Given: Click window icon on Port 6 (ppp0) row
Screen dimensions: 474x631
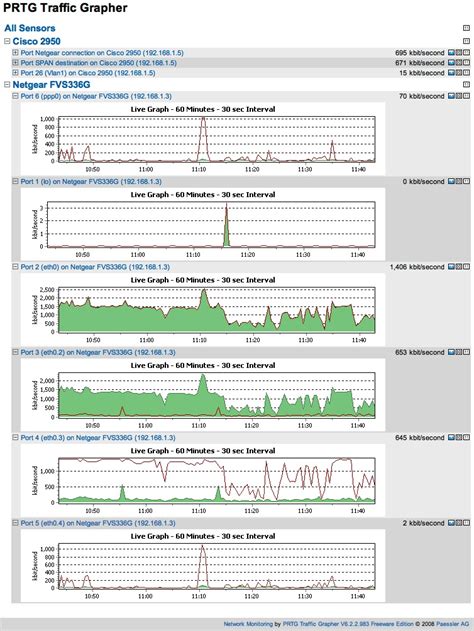Looking at the screenshot, I should [x=466, y=96].
